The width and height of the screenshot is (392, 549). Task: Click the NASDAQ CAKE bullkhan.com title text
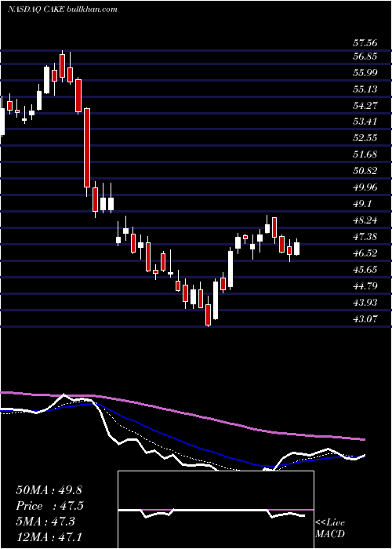(62, 9)
